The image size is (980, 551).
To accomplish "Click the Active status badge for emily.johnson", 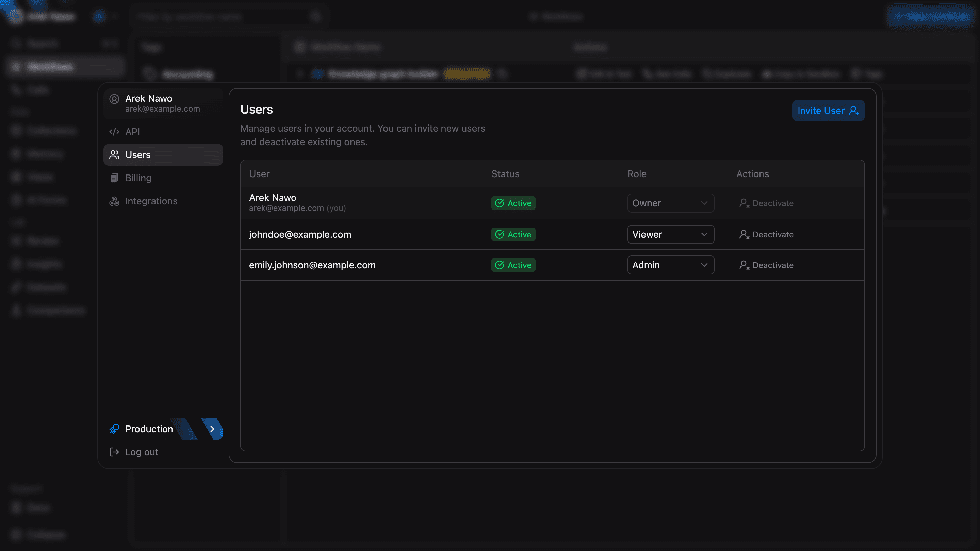I will click(x=513, y=265).
